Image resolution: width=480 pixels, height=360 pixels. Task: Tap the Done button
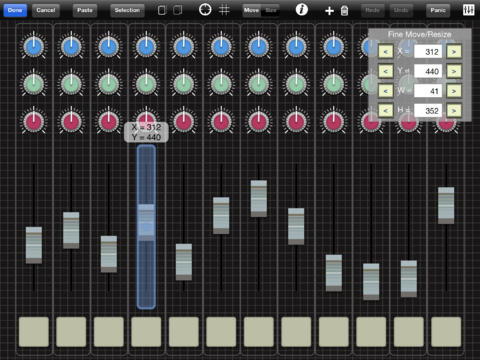pyautogui.click(x=15, y=10)
